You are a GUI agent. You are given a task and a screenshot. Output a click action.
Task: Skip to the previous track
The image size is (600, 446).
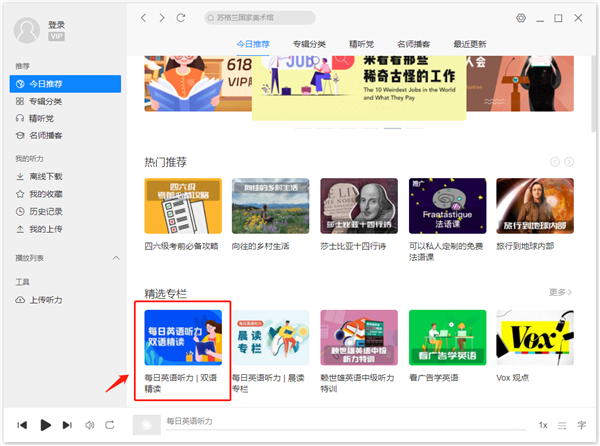point(22,425)
